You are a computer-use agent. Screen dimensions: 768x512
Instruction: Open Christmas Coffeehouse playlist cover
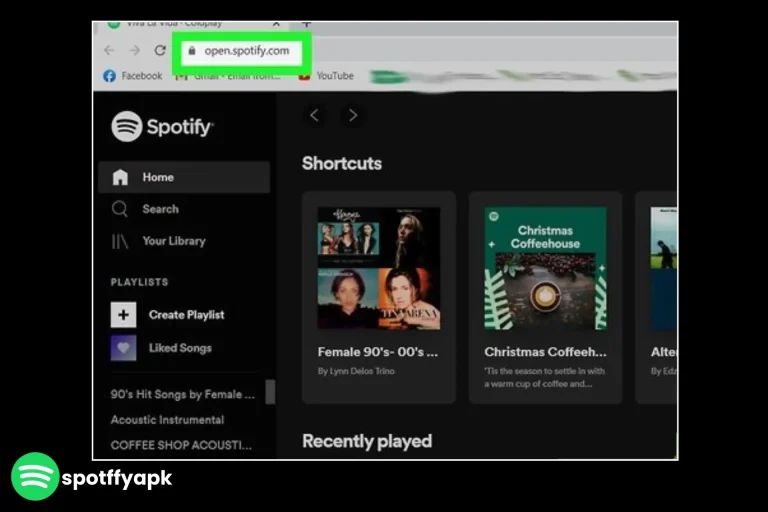click(x=545, y=268)
